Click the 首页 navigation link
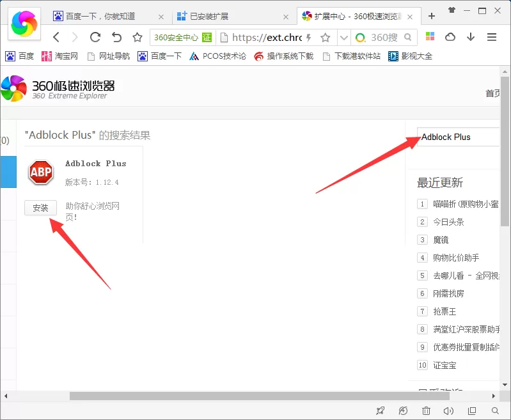Screen dimensions: 511x420 pyautogui.click(x=492, y=93)
